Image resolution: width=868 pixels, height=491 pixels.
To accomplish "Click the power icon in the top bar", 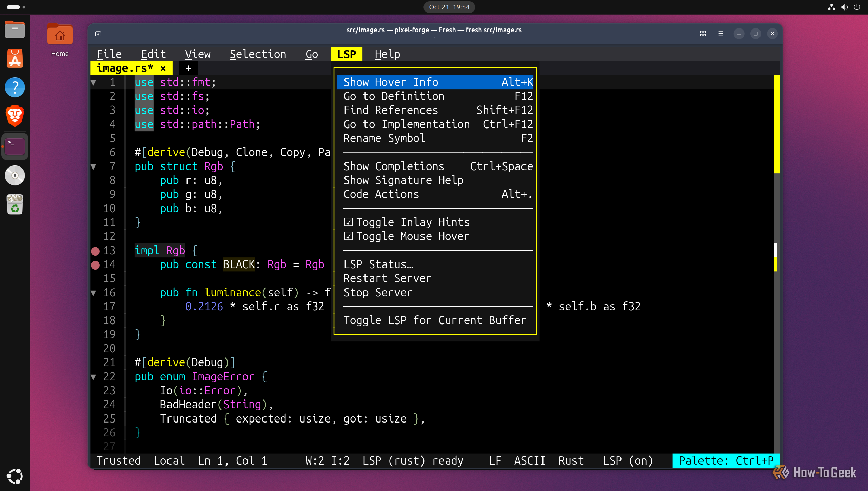I will [857, 7].
